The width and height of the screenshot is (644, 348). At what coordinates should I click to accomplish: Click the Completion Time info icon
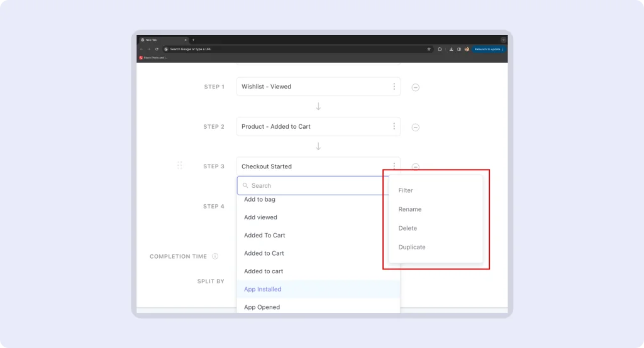coord(215,256)
